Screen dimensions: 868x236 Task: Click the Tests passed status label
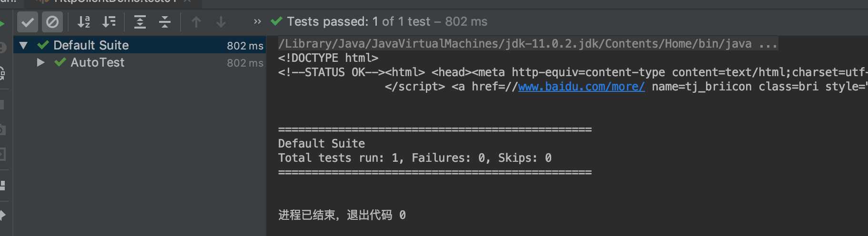pyautogui.click(x=387, y=21)
